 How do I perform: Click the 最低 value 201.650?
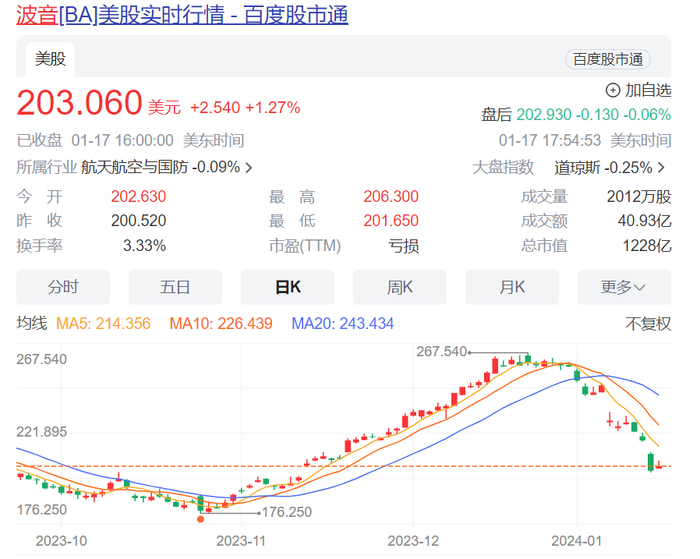(391, 221)
